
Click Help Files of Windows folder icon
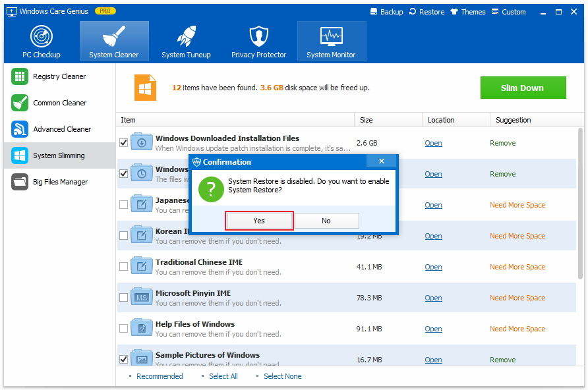click(142, 328)
